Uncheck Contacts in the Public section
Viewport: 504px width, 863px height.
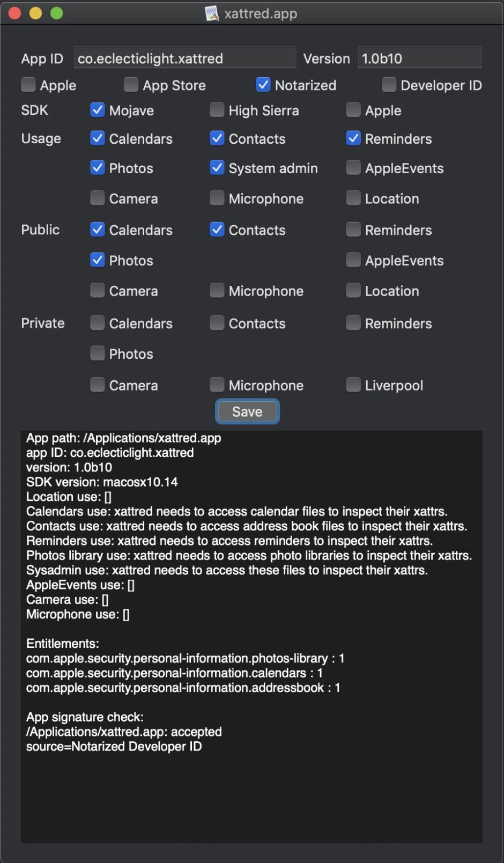(217, 230)
